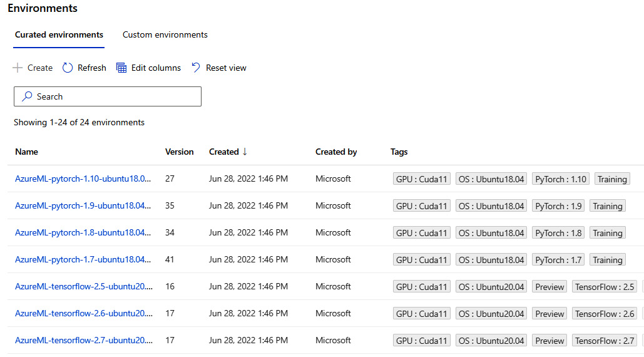Image resolution: width=644 pixels, height=357 pixels.
Task: Sort by the Version column header
Action: (x=180, y=152)
